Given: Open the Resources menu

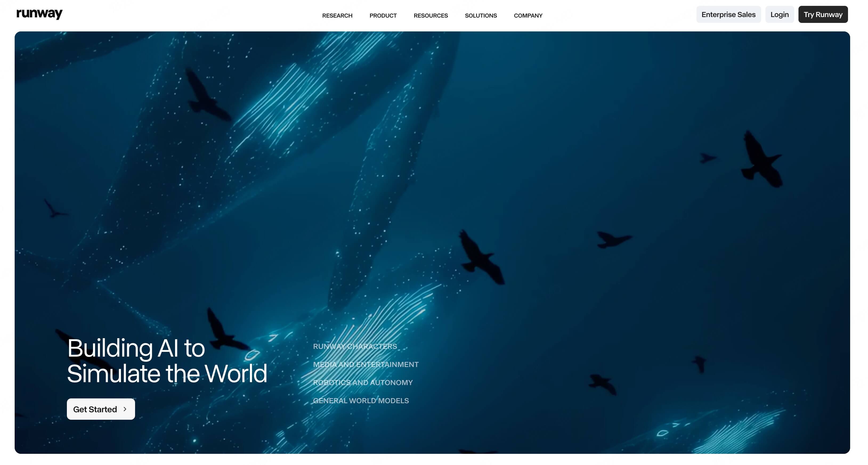Looking at the screenshot, I should pyautogui.click(x=431, y=15).
